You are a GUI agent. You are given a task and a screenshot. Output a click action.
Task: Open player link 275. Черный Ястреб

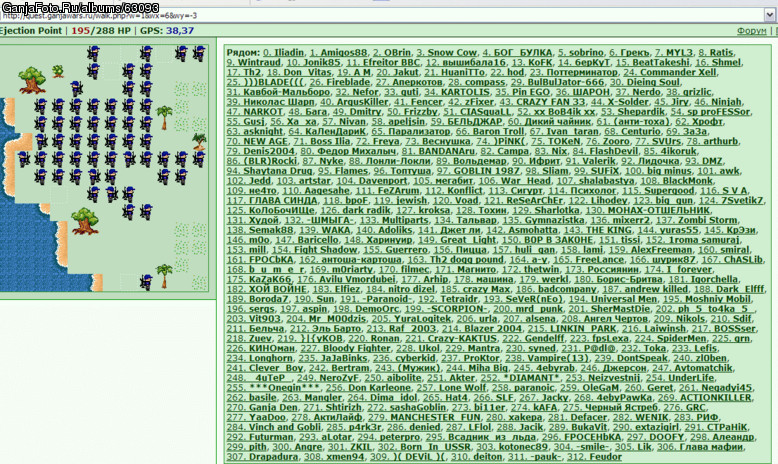tap(609, 407)
